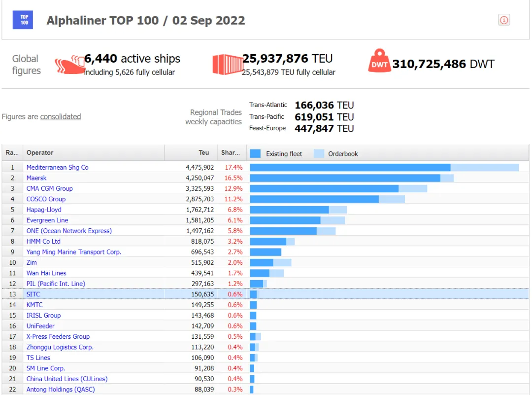Open the Wan Hai Lines link

coord(46,273)
